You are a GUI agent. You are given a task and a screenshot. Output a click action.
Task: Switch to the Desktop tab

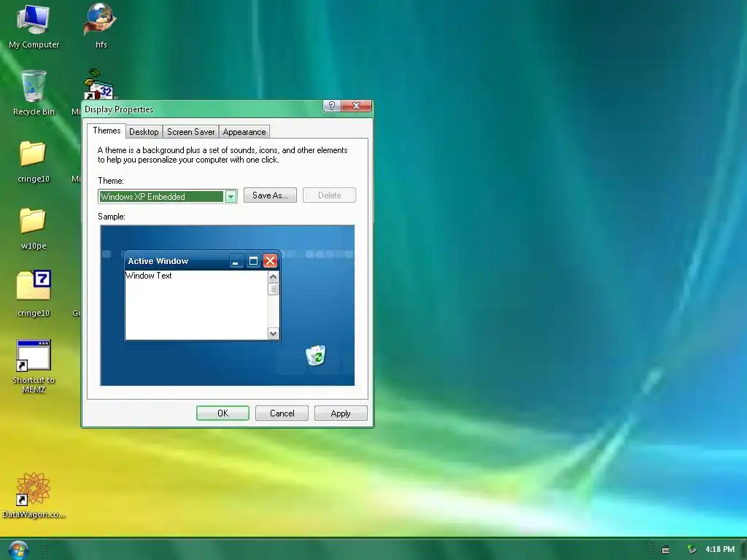(x=144, y=132)
